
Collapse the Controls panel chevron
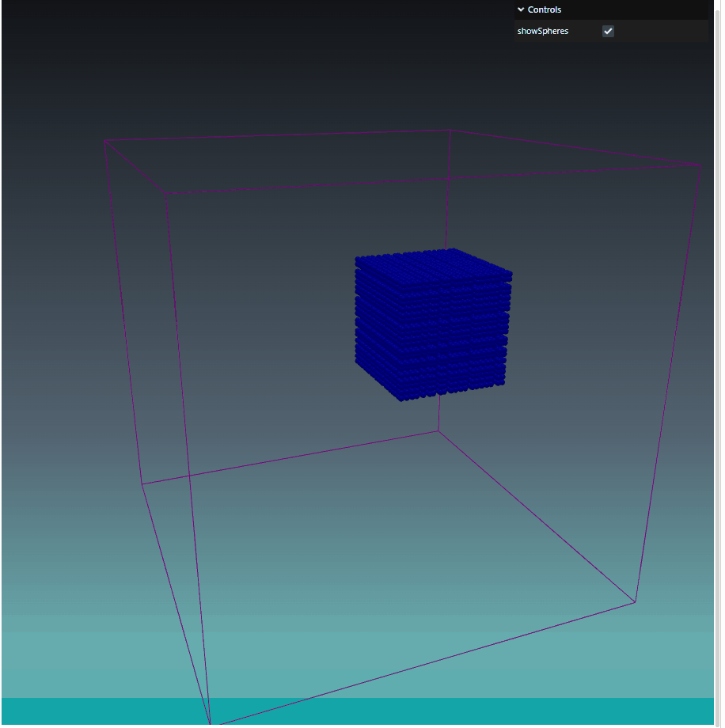pyautogui.click(x=521, y=9)
